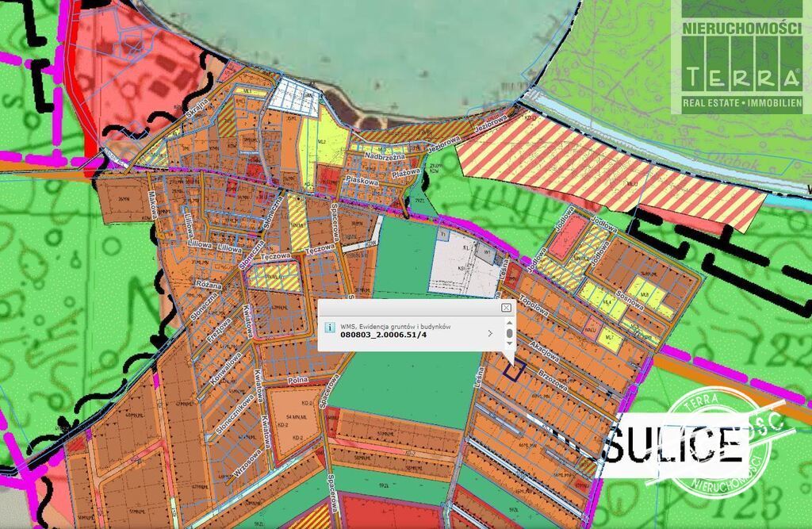812x529 pixels.
Task: Expand parcel details with the right chevron
Action: (490, 333)
